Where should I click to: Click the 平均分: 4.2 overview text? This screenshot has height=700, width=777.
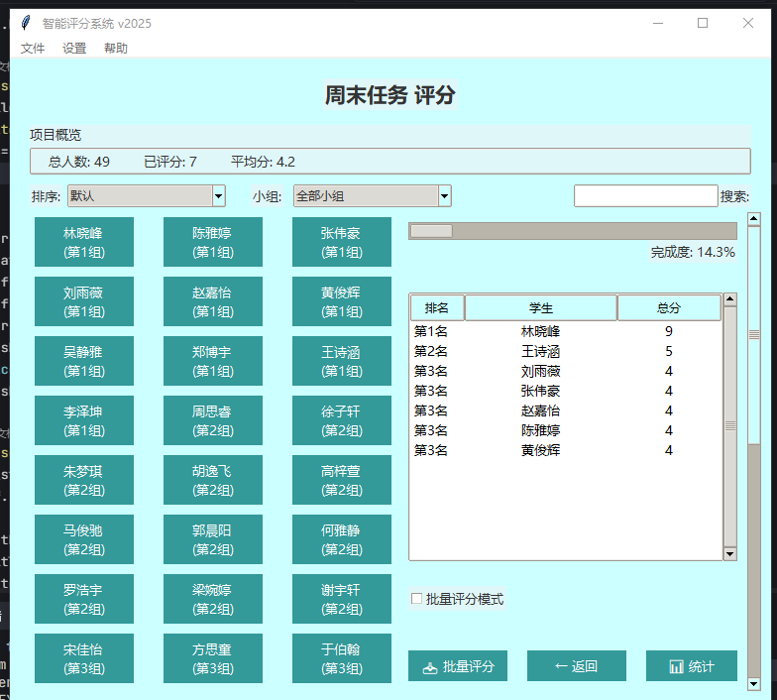pyautogui.click(x=263, y=162)
